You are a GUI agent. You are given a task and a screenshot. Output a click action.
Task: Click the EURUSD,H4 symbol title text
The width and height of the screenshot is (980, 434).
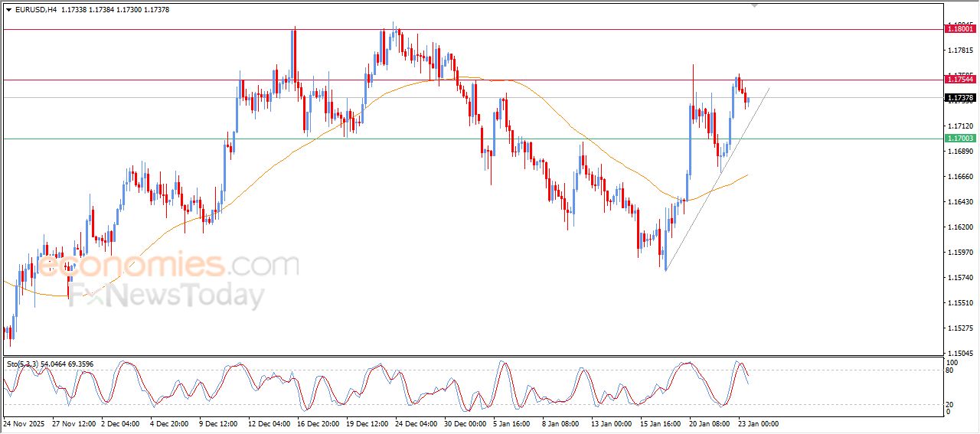click(35, 10)
